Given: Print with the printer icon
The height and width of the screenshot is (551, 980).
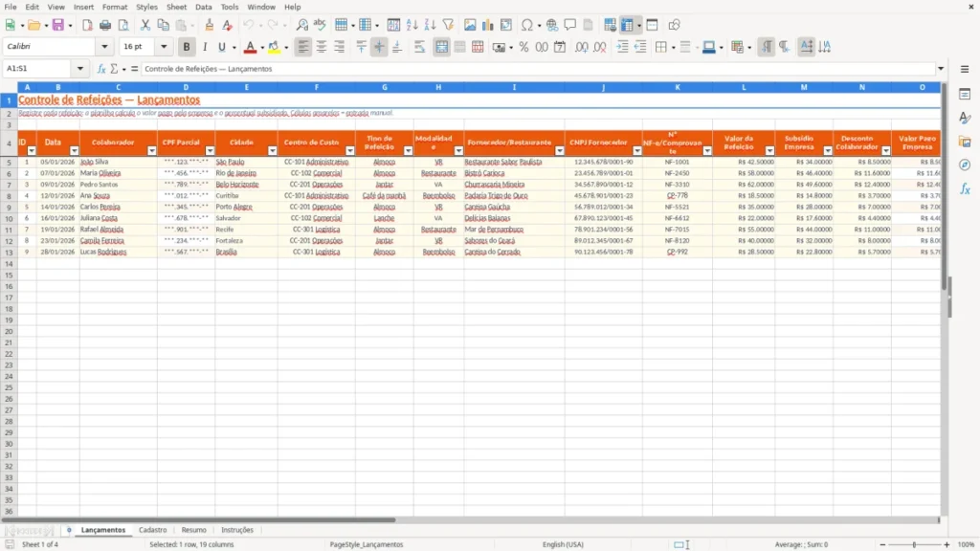Looking at the screenshot, I should (x=105, y=25).
